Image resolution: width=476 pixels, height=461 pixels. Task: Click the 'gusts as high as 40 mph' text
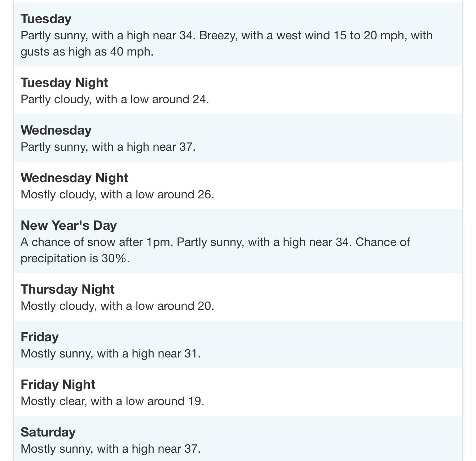pyautogui.click(x=87, y=52)
